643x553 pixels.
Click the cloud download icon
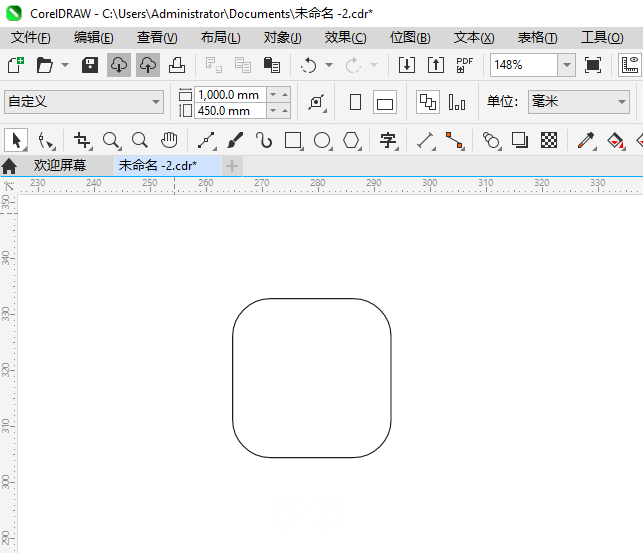pyautogui.click(x=119, y=65)
